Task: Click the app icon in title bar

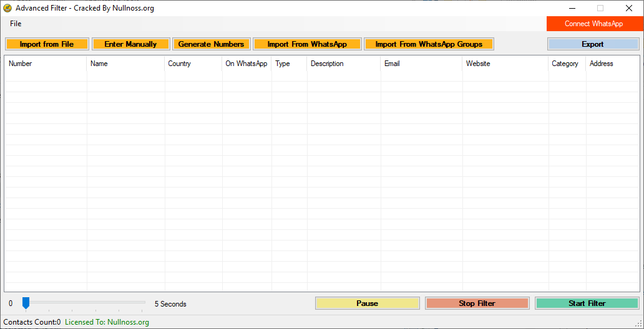Action: (7, 8)
